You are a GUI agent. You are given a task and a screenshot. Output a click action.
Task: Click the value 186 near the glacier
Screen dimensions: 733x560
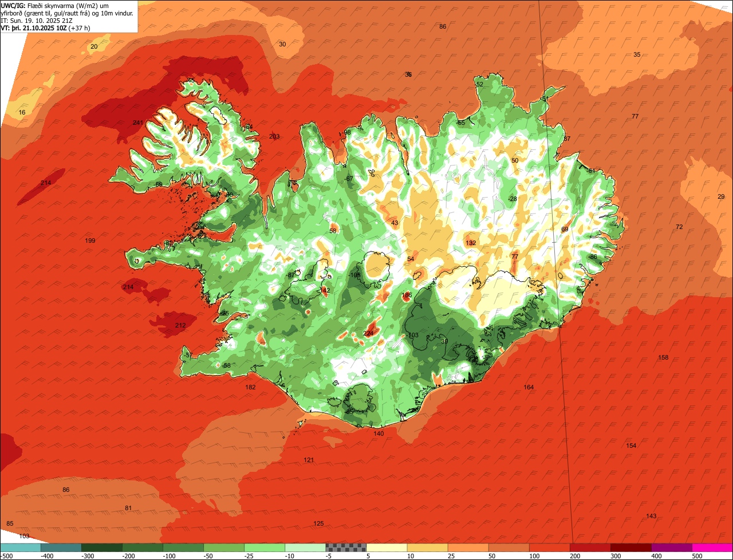407,295
